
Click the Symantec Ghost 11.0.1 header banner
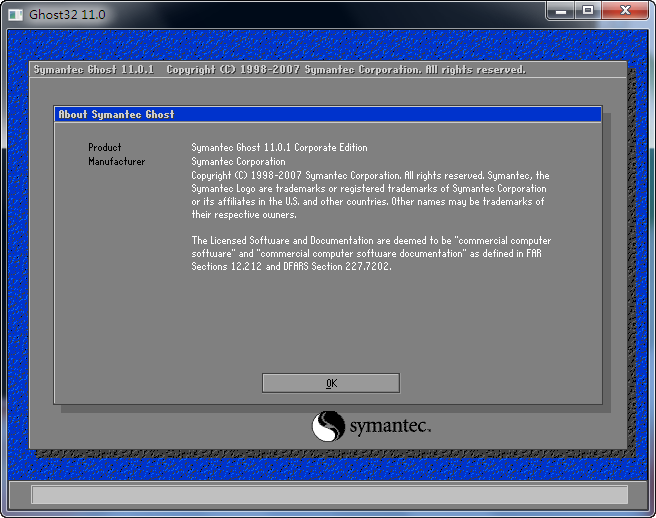[x=280, y=70]
